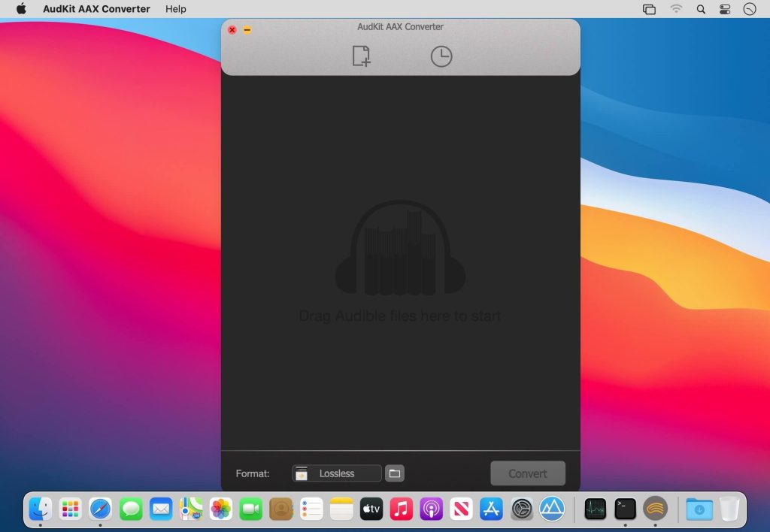Open Finder from the Dock
The image size is (770, 532).
pyautogui.click(x=41, y=509)
